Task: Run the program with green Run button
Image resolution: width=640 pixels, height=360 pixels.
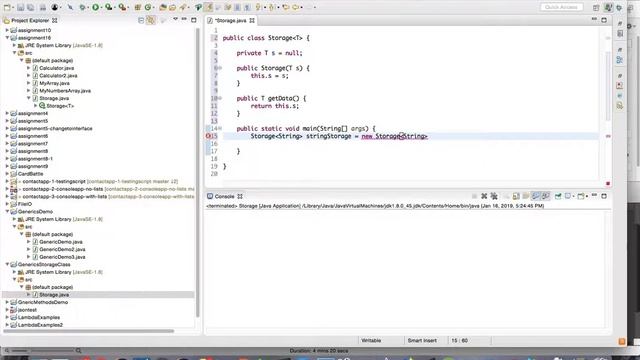Action: (x=95, y=7)
